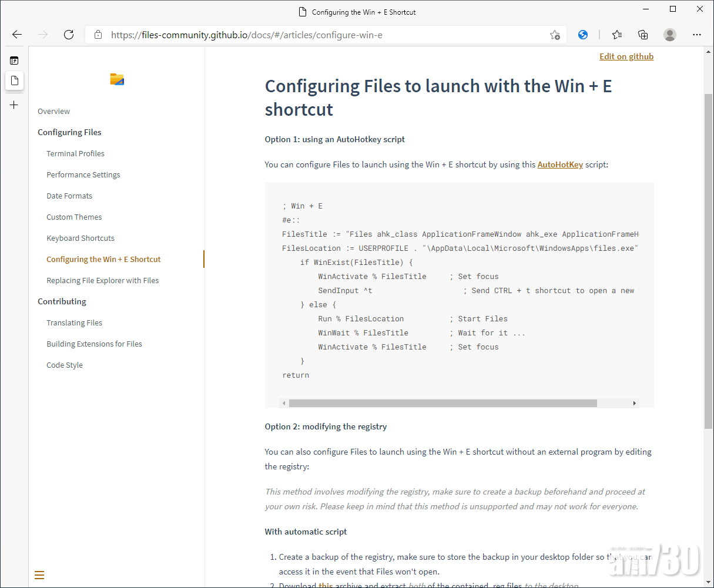Viewport: 714px width, 588px height.
Task: Add a new vertical tab
Action: click(x=14, y=105)
